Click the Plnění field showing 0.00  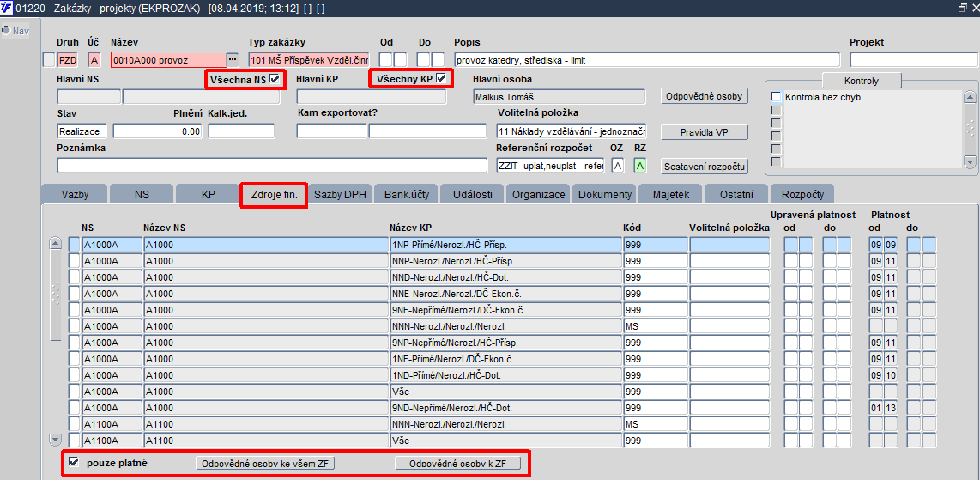[158, 131]
